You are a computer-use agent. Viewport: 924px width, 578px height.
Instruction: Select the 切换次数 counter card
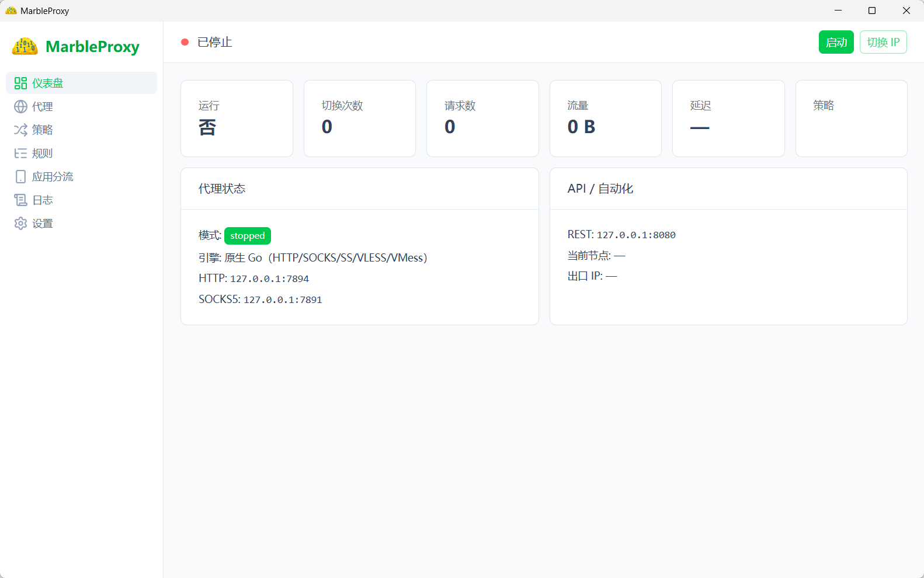[360, 119]
